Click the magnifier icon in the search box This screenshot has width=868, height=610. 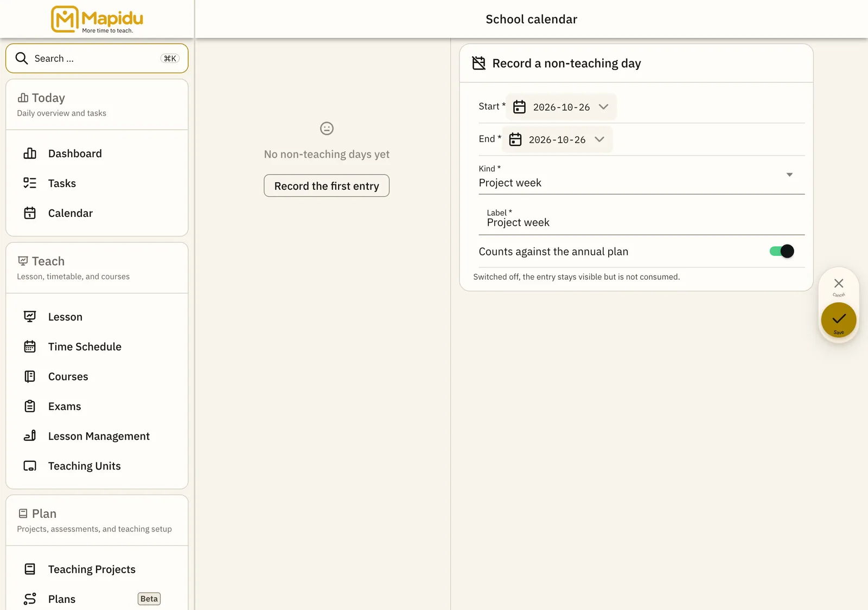pos(22,58)
